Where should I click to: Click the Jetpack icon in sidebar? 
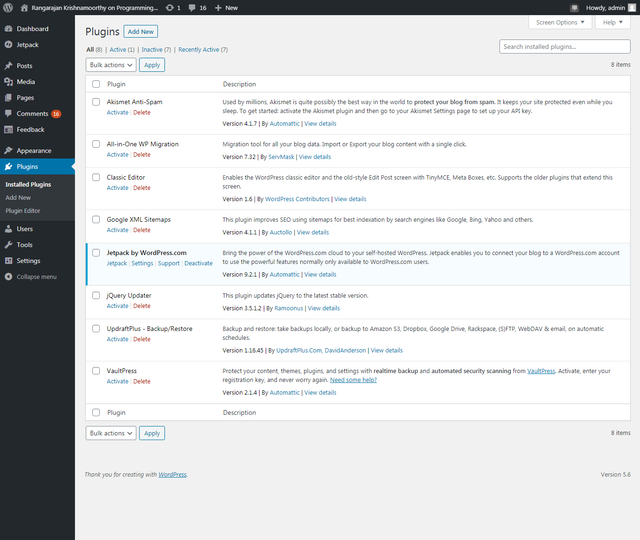click(x=8, y=44)
